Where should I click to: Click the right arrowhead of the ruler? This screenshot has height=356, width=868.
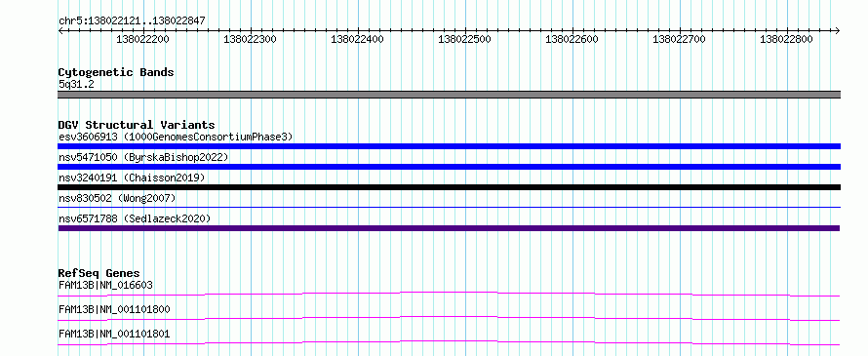pos(838,30)
